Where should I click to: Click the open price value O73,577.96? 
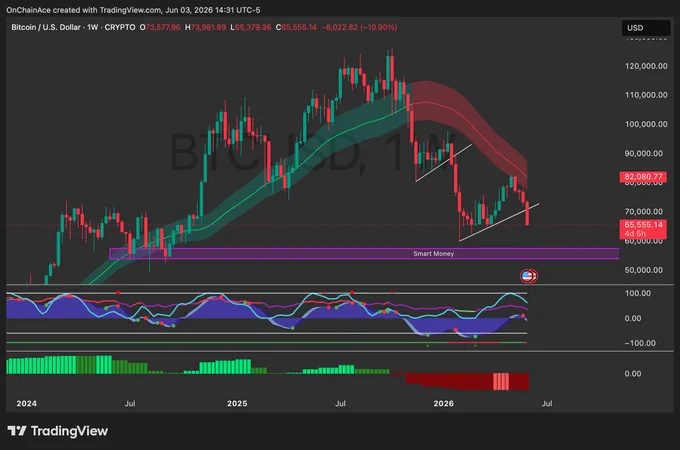[160, 27]
